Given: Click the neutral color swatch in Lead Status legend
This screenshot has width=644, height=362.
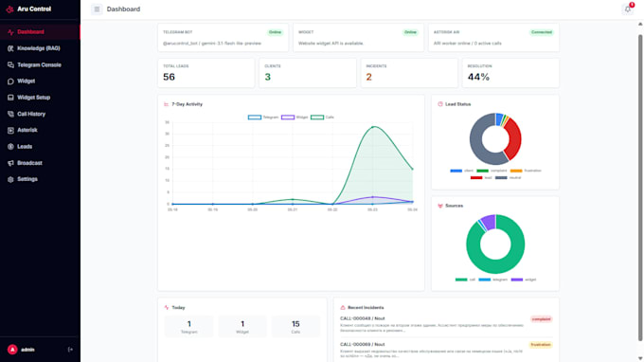Looking at the screenshot, I should click(x=501, y=178).
